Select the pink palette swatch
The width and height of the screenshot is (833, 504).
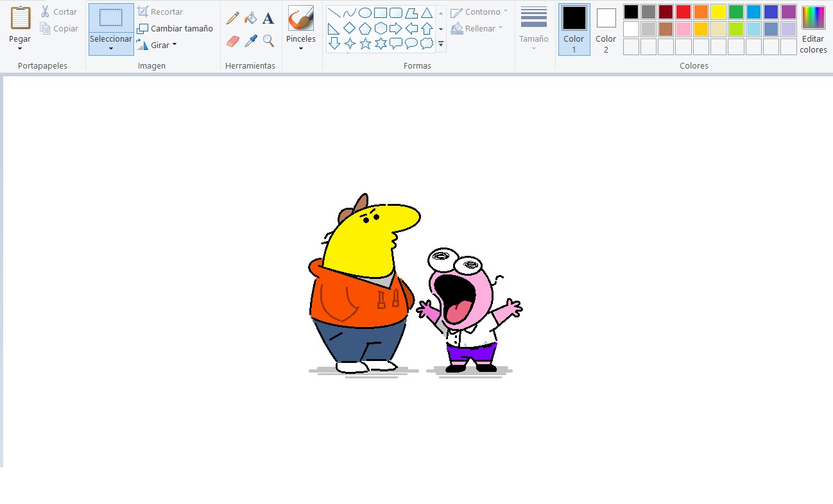(x=683, y=29)
